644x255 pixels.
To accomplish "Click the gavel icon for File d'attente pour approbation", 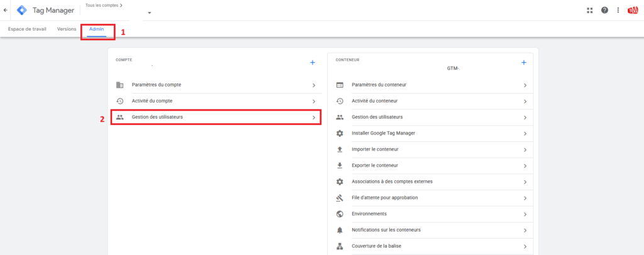I will coord(340,198).
